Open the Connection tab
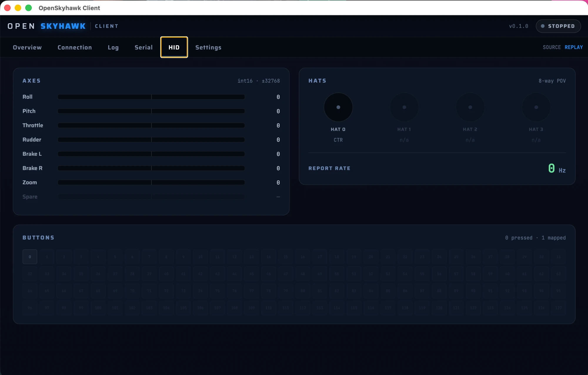 (x=75, y=47)
